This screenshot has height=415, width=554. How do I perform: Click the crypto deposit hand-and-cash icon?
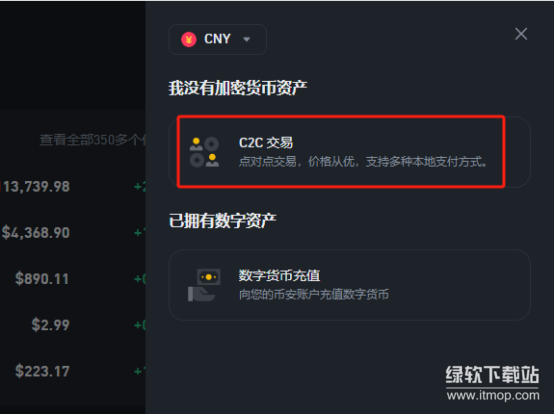click(x=204, y=285)
